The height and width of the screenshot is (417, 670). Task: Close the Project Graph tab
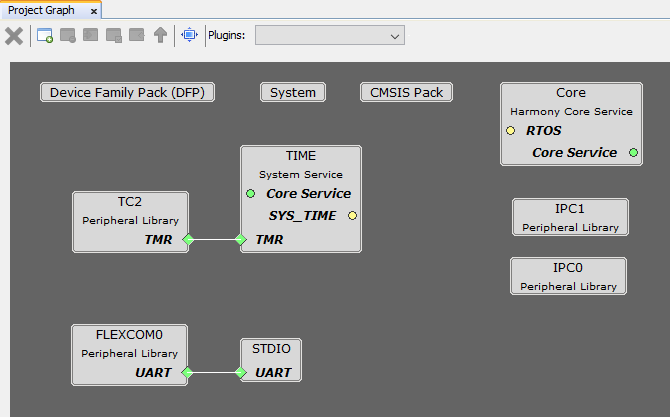pos(94,11)
